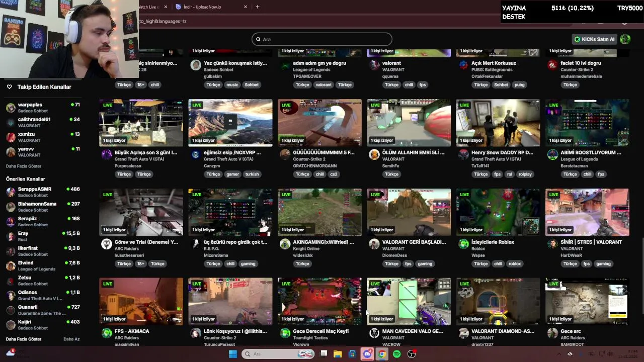Screen dimensions: 644x362
Task: Open VALORANT GERİ BAŞLADI stream title
Action: click(414, 242)
